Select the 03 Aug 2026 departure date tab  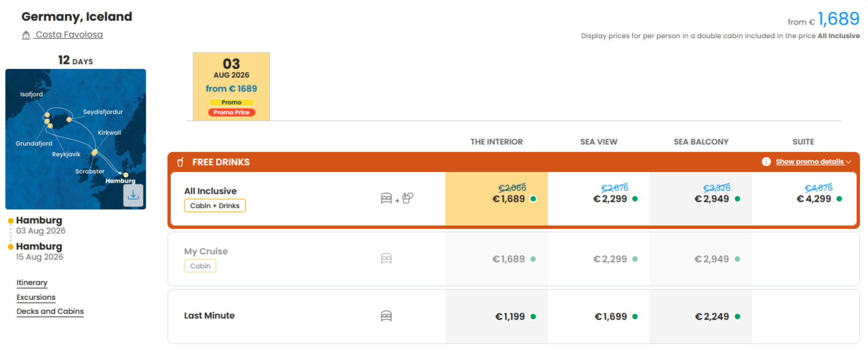[231, 86]
